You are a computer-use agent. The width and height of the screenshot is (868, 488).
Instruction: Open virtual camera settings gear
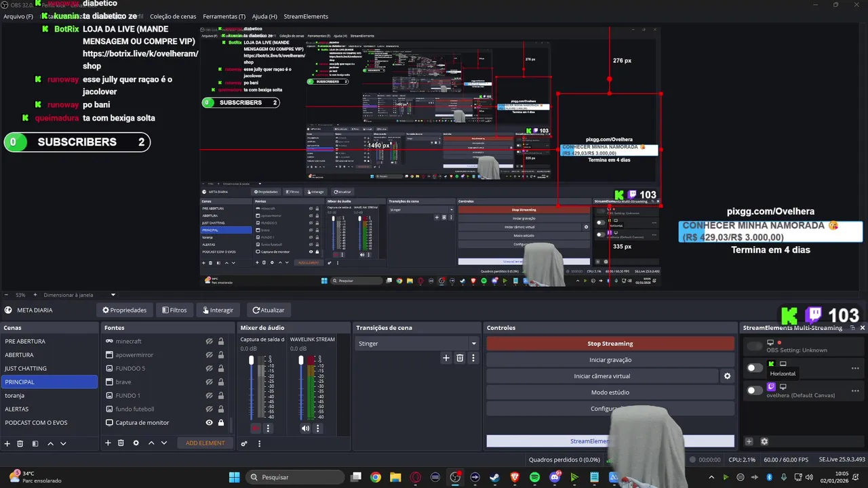[x=727, y=376]
